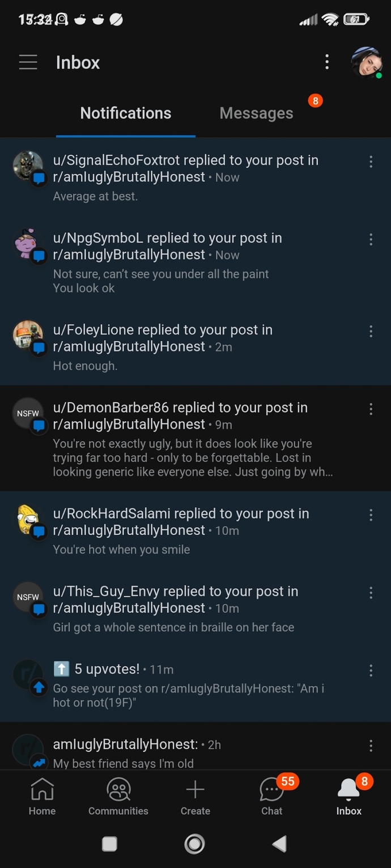This screenshot has height=868, width=391.
Task: Tap the profile avatar picture
Action: [x=366, y=62]
